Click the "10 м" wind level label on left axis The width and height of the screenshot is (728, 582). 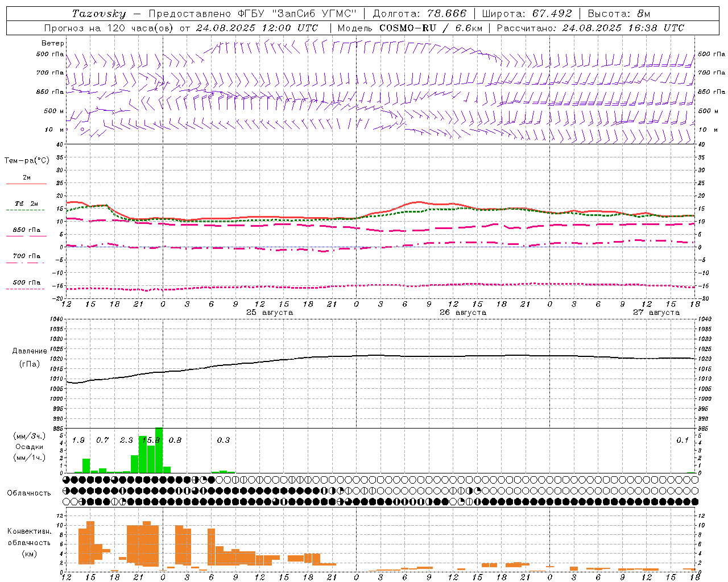55,130
